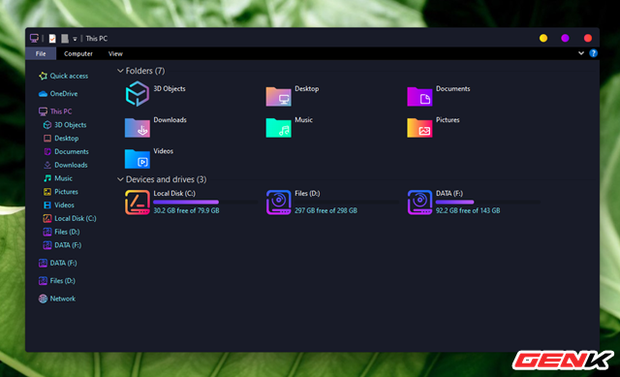Screen dimensions: 620x377
Task: Click the Quick access label
Action: click(69, 76)
